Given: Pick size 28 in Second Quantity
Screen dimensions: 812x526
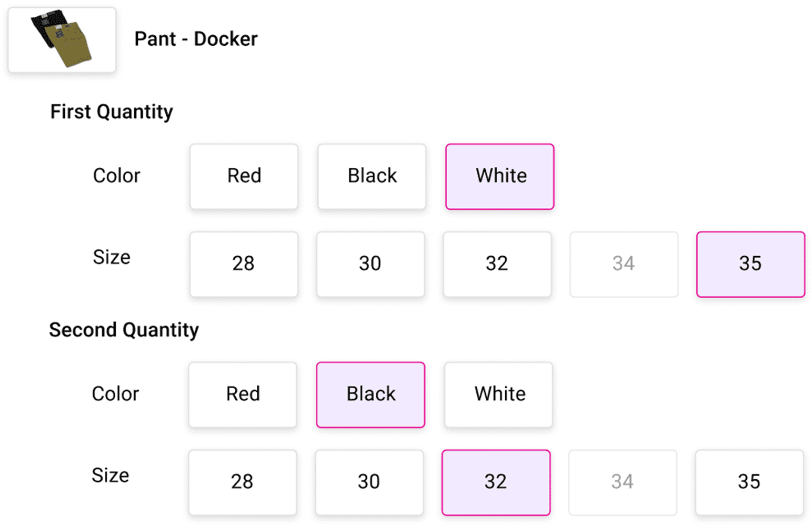Looking at the screenshot, I should pos(243,482).
